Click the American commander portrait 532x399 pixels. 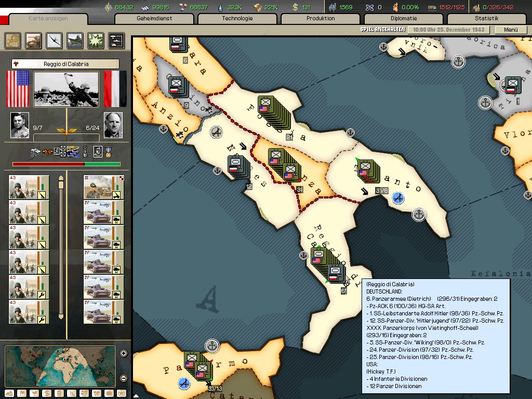pyautogui.click(x=20, y=125)
